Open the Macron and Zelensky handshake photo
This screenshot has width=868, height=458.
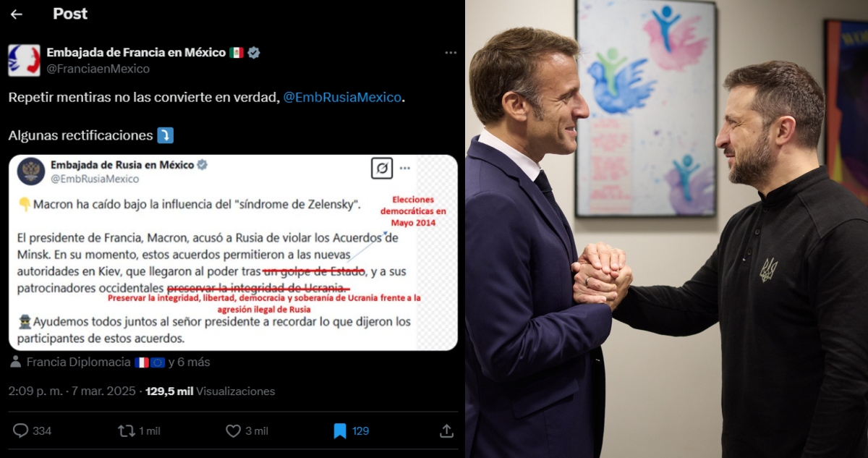[x=666, y=229]
